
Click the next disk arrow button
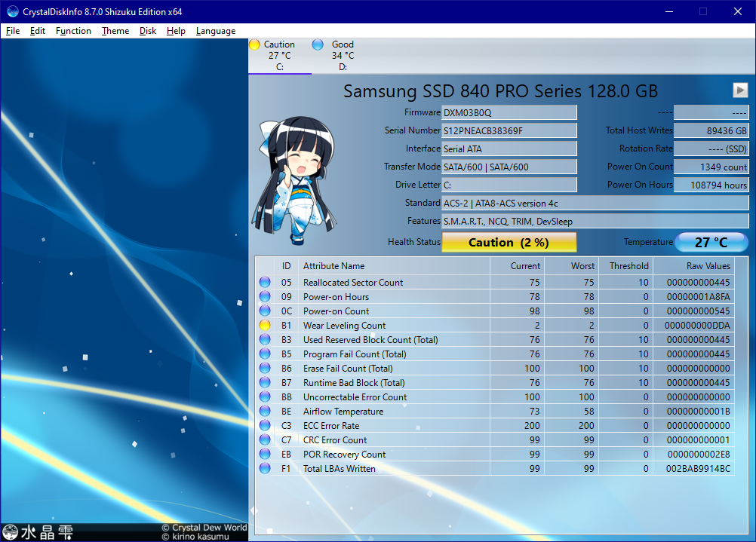pos(739,90)
